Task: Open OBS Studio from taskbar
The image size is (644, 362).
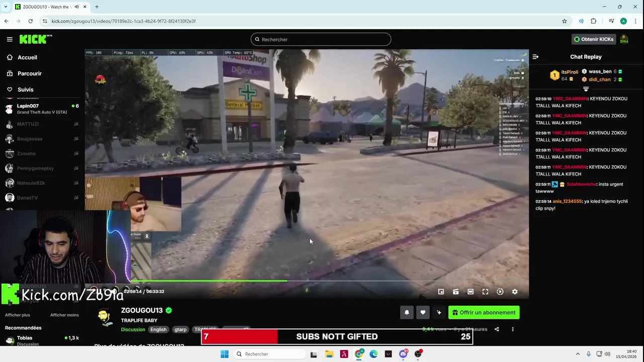Action: coord(418,354)
